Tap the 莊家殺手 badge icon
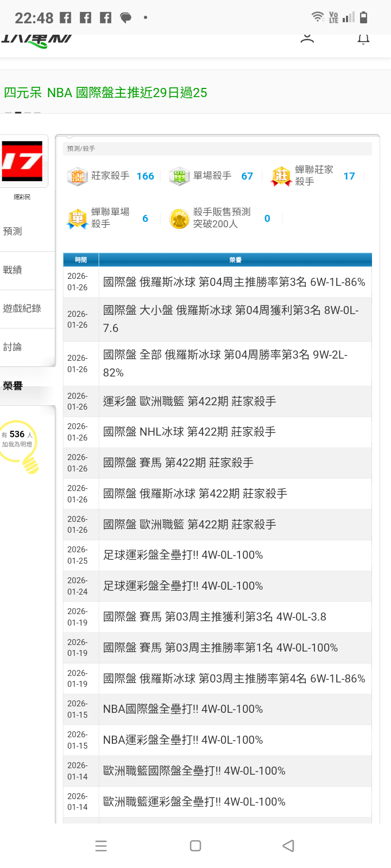391x868 pixels. [77, 176]
